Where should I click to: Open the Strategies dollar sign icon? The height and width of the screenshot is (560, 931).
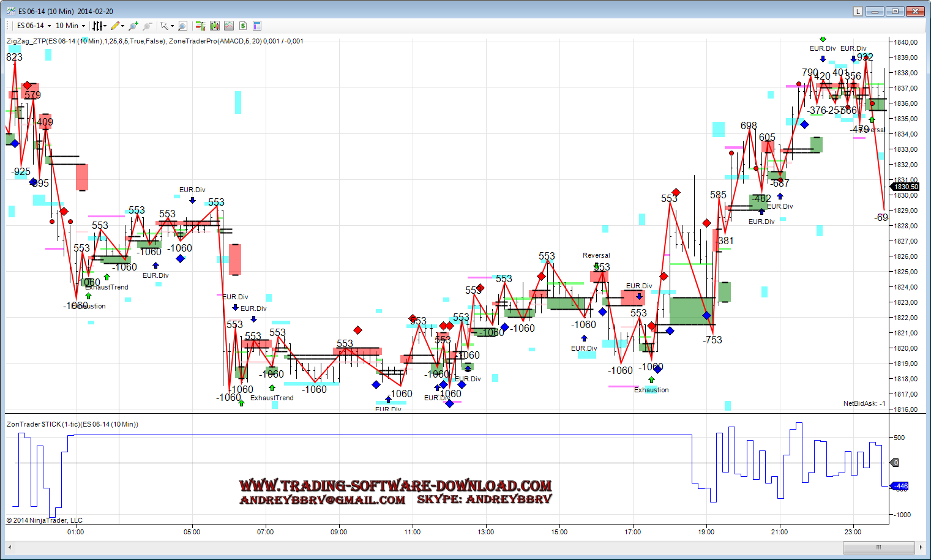click(x=243, y=26)
